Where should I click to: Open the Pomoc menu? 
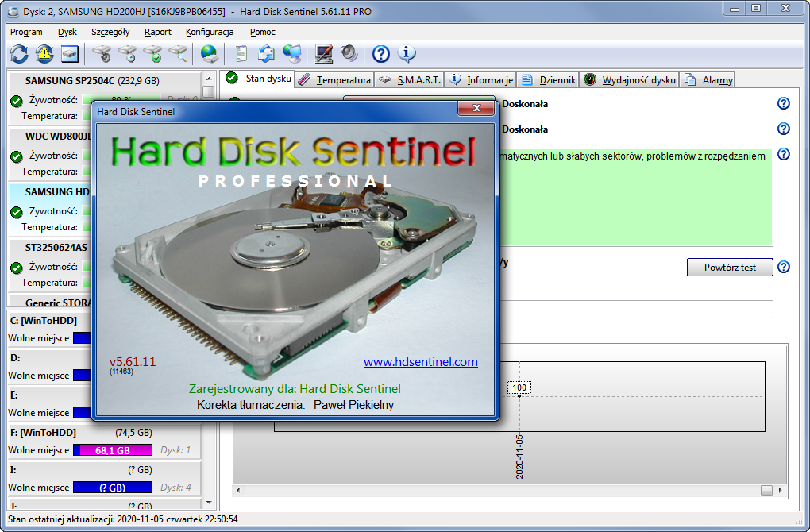[262, 32]
